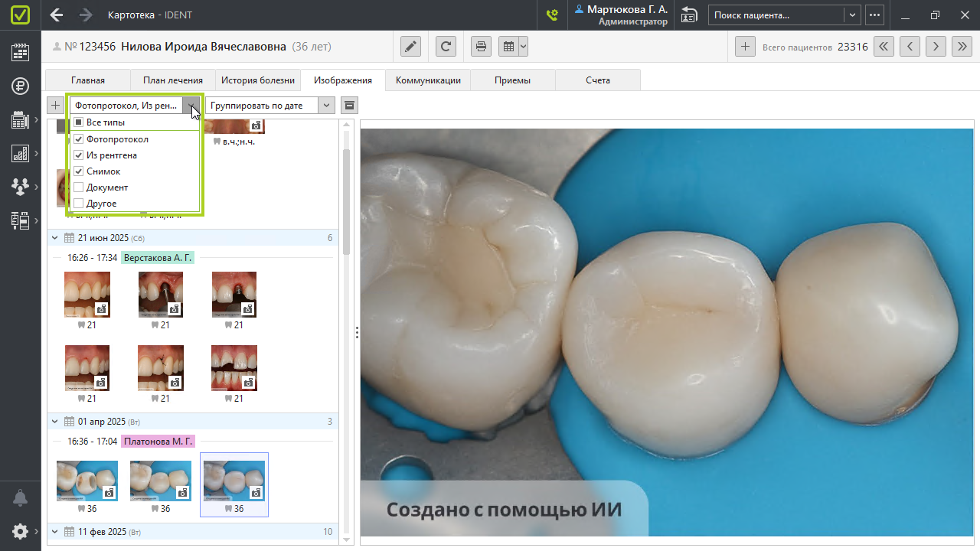Open the notifications bell icon
The image size is (980, 551).
click(x=21, y=498)
